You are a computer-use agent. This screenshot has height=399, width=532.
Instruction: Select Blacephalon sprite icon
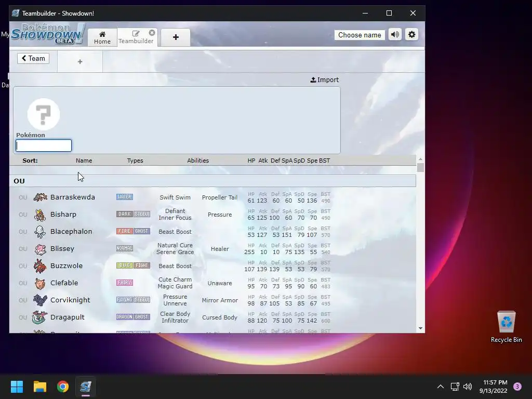coord(40,231)
